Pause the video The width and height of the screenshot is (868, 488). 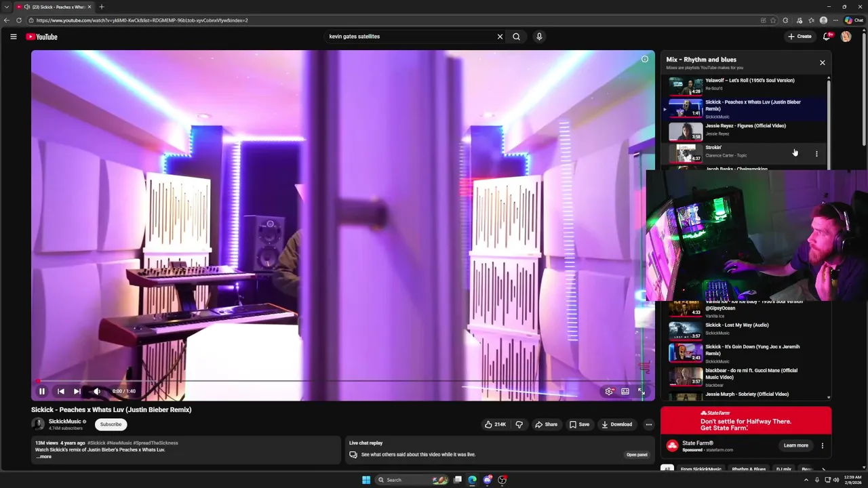42,391
